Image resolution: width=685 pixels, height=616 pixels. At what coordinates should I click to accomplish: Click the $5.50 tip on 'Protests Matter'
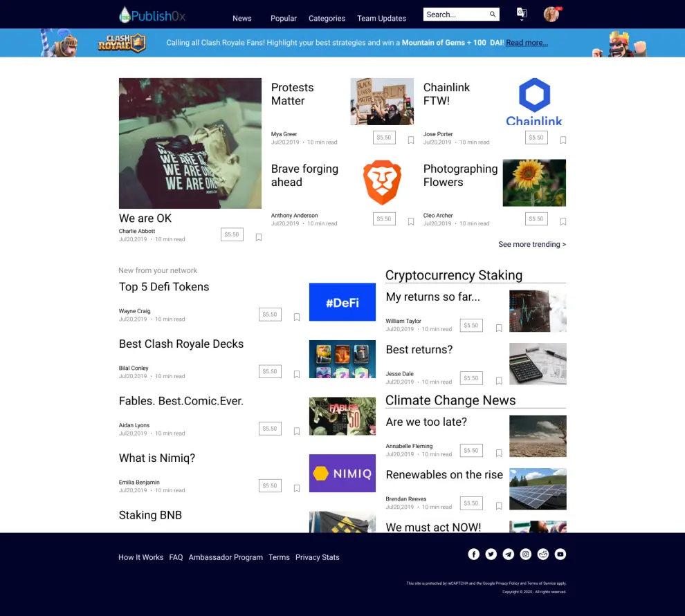tap(384, 138)
